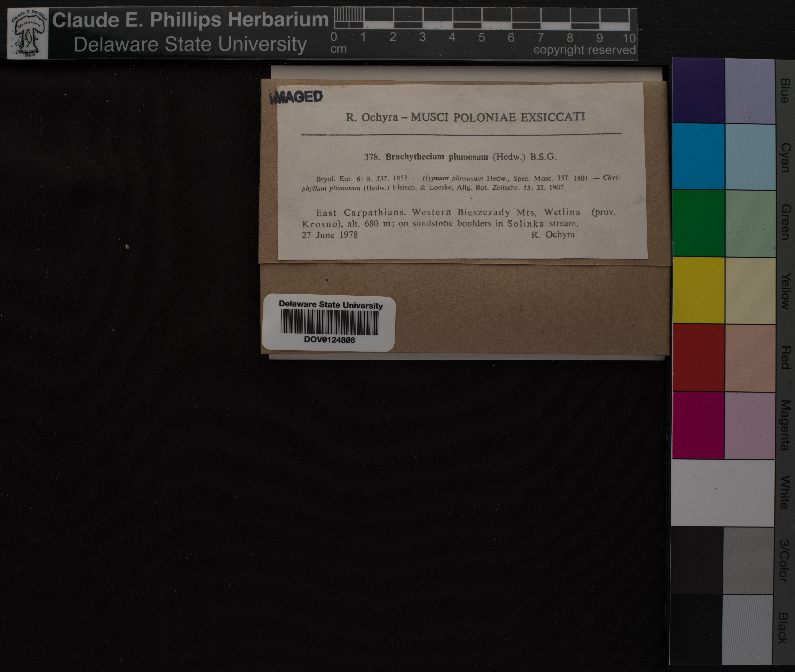The image size is (795, 672).
Task: Click the 27 June 1978 date
Action: [x=330, y=235]
